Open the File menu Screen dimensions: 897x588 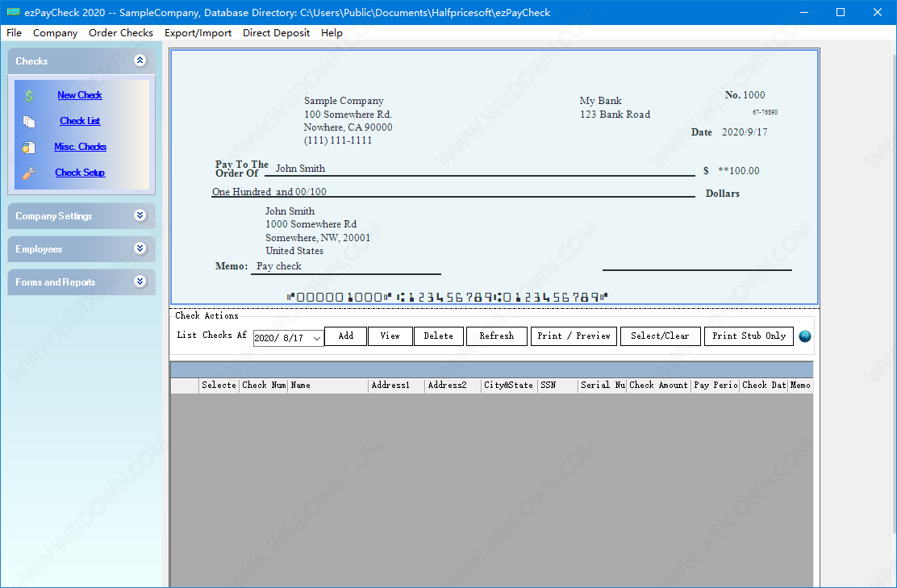[15, 32]
